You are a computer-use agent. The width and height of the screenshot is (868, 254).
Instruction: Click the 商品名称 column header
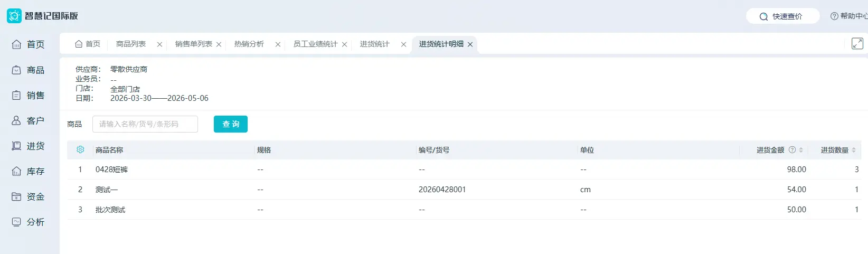click(109, 150)
